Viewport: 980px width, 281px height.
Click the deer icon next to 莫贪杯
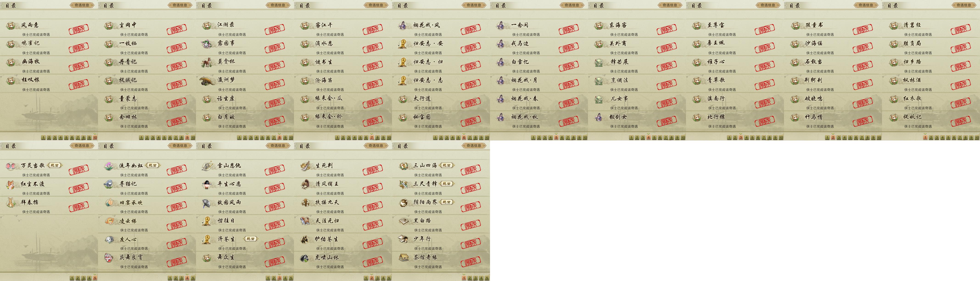[x=207, y=62]
